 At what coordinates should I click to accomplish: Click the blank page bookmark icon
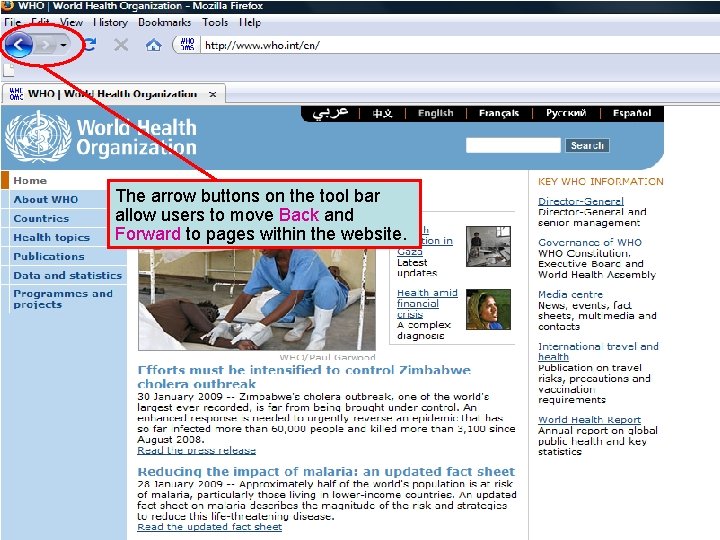9,70
